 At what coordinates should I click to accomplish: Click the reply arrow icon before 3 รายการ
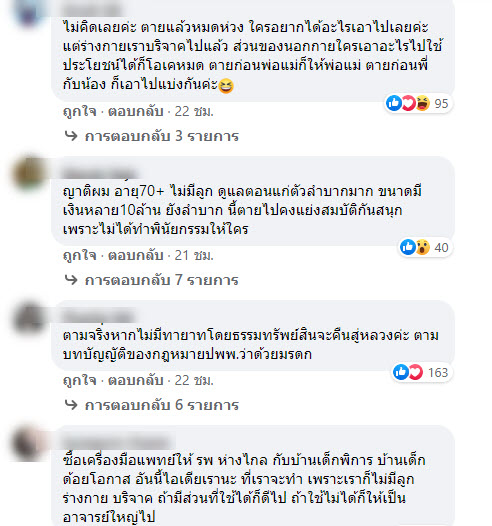tap(71, 136)
